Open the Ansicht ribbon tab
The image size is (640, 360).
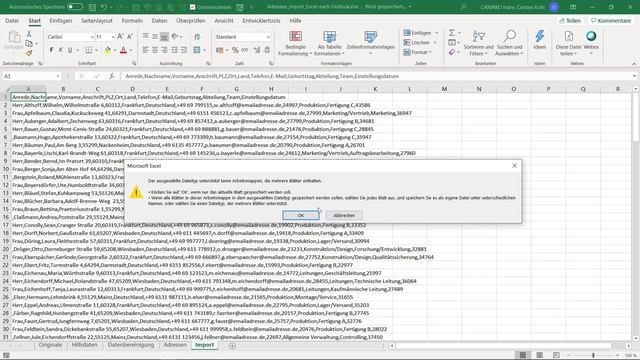point(224,20)
